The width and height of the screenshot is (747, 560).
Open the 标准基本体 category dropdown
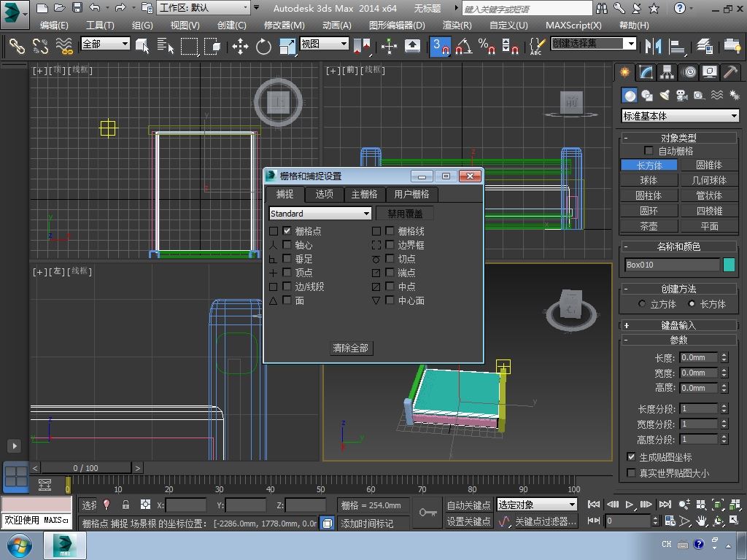pos(681,116)
